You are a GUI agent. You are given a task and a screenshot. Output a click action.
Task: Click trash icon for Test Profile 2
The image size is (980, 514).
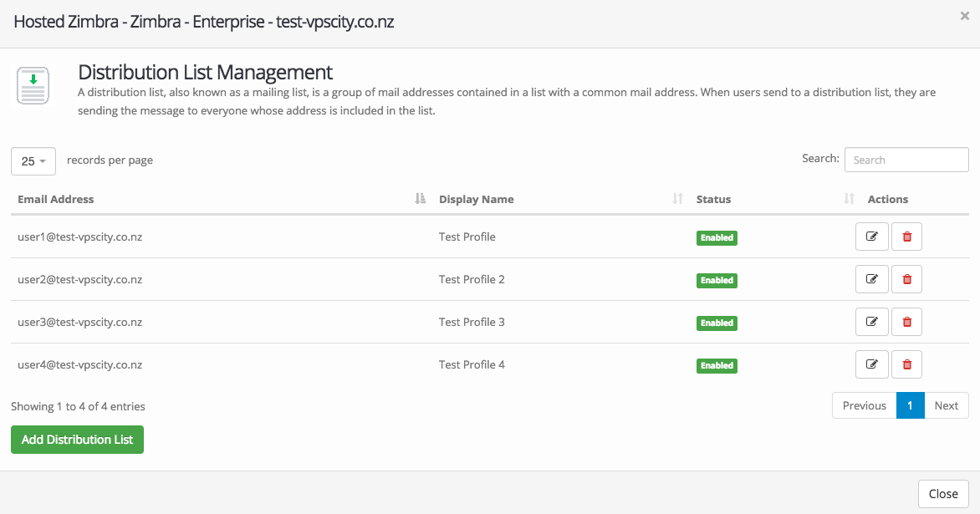coord(906,280)
